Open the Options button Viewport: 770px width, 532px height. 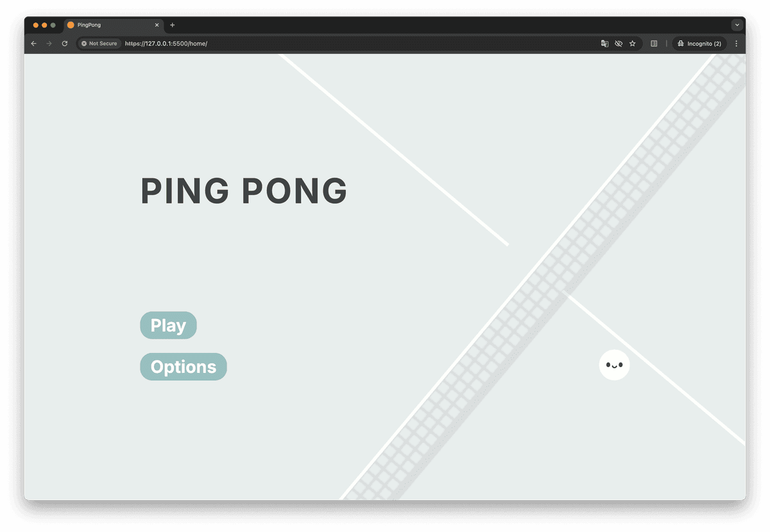coord(184,367)
